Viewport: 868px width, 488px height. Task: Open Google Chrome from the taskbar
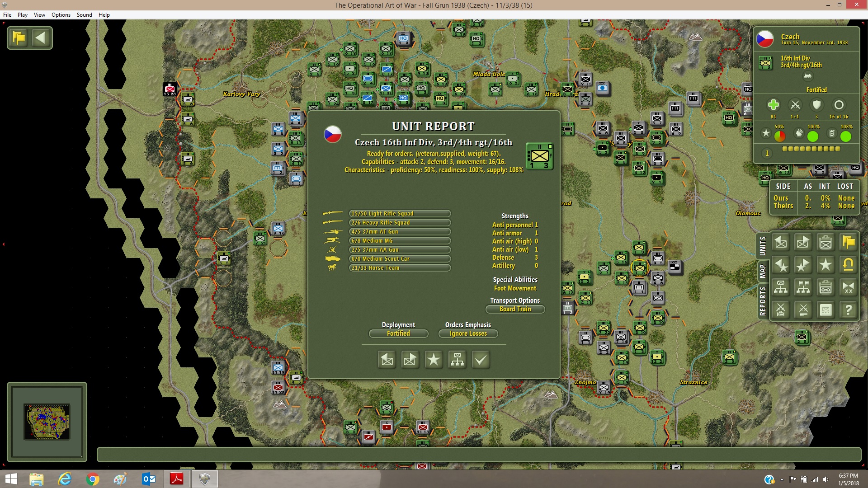tap(92, 479)
